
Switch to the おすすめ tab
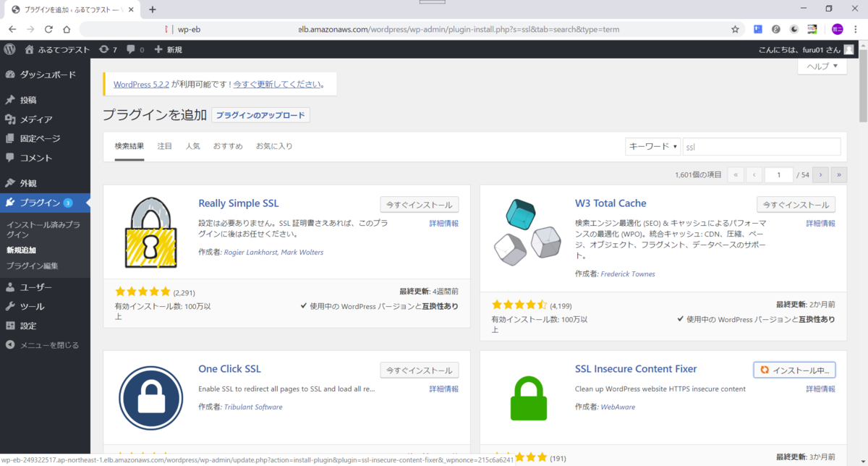tap(228, 146)
